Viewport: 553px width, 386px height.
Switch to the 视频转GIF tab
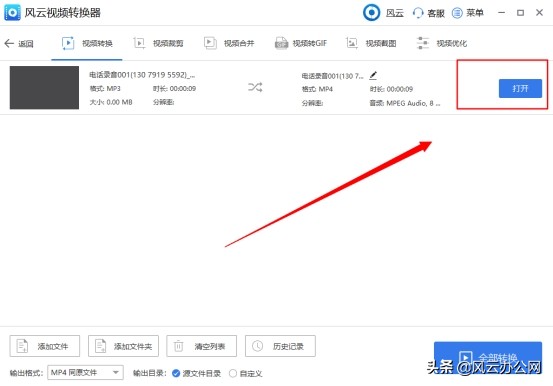click(x=301, y=43)
